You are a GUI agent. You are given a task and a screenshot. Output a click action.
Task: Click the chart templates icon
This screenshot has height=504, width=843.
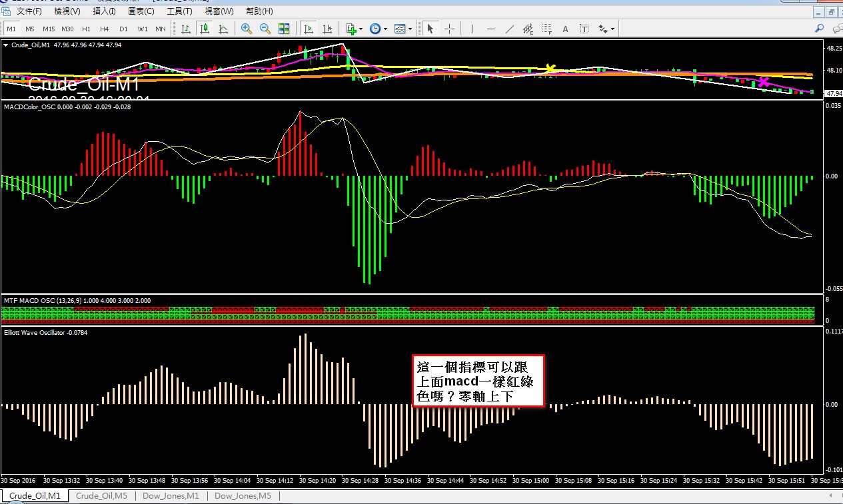pos(400,29)
